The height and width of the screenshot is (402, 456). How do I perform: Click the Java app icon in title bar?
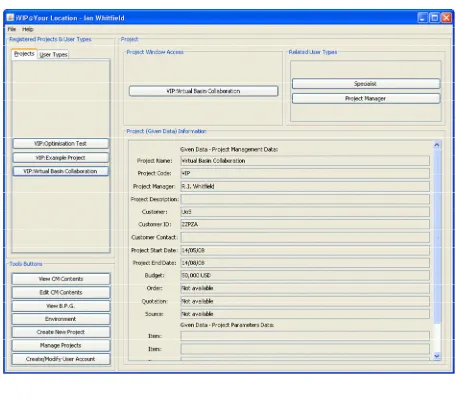click(10, 18)
